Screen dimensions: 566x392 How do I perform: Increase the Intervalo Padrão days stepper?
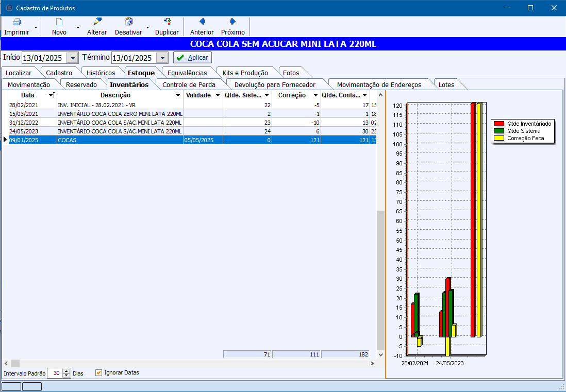coord(66,371)
